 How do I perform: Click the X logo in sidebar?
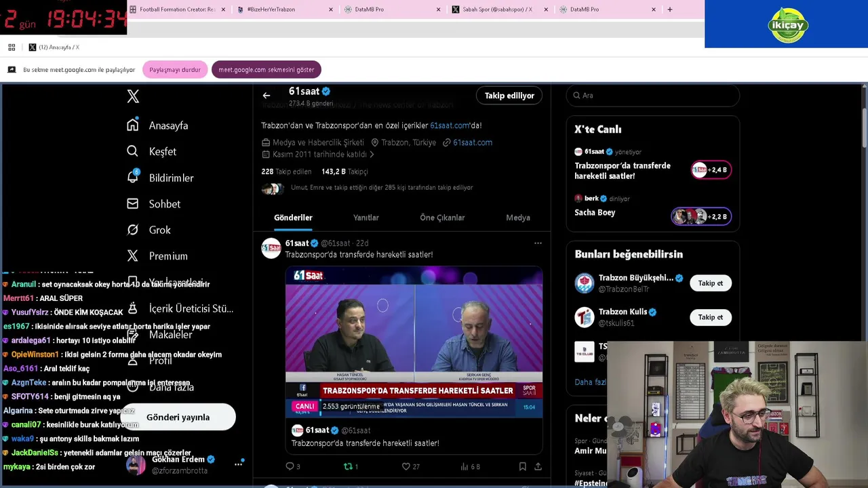[x=133, y=96]
